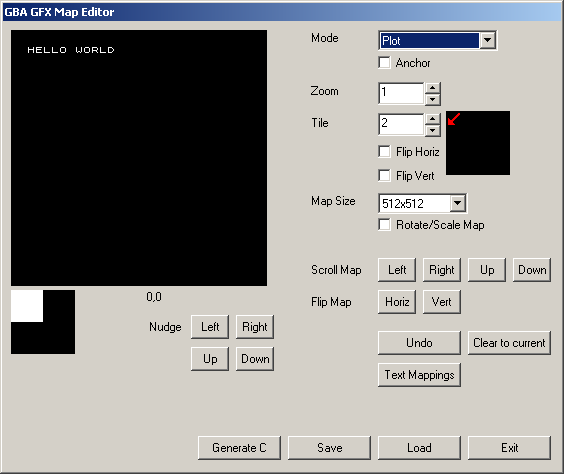564x474 pixels.
Task: Save the map
Action: [x=329, y=448]
